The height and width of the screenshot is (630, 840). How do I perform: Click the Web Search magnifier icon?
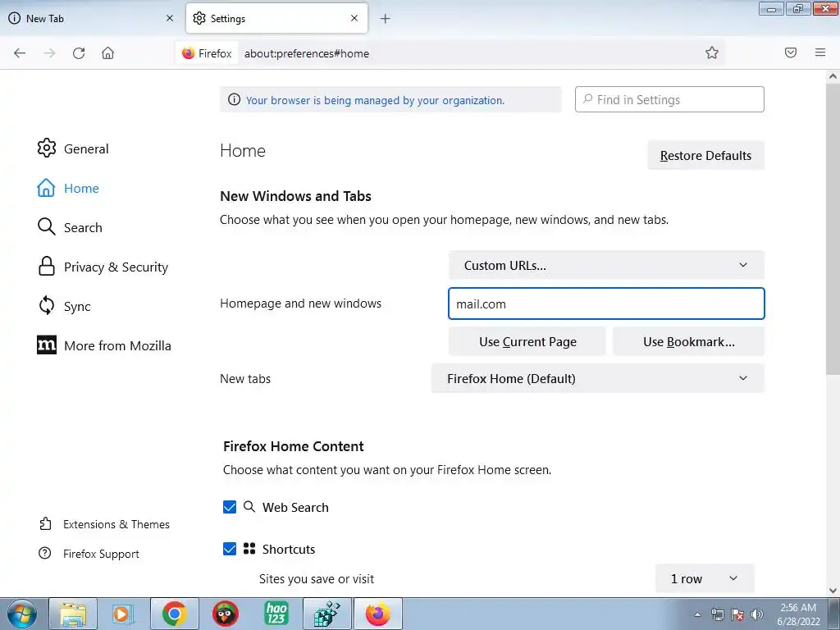[249, 506]
